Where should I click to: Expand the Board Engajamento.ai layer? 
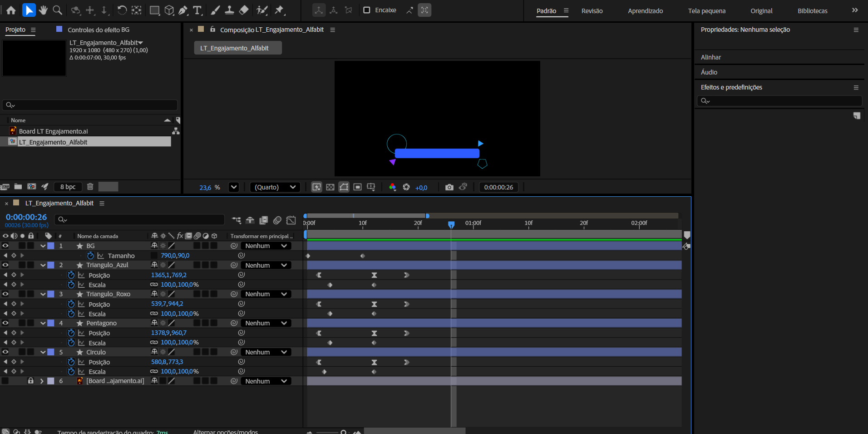[42, 381]
